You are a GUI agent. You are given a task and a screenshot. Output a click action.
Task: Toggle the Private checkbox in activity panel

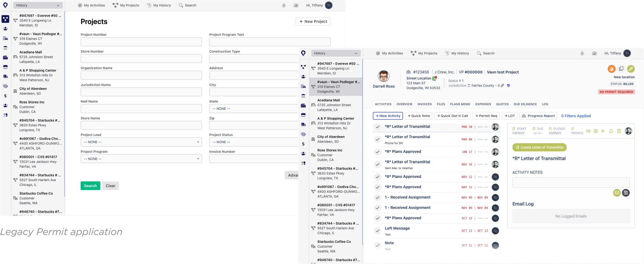tap(573, 129)
